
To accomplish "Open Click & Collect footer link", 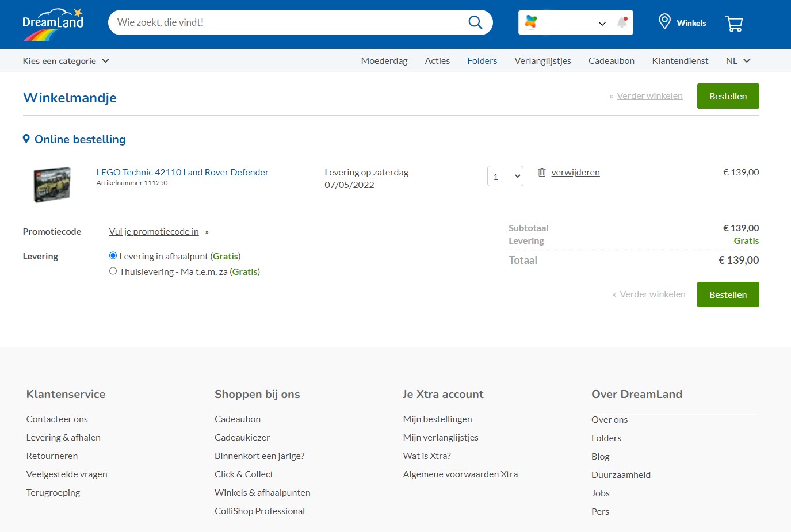I will tap(244, 474).
